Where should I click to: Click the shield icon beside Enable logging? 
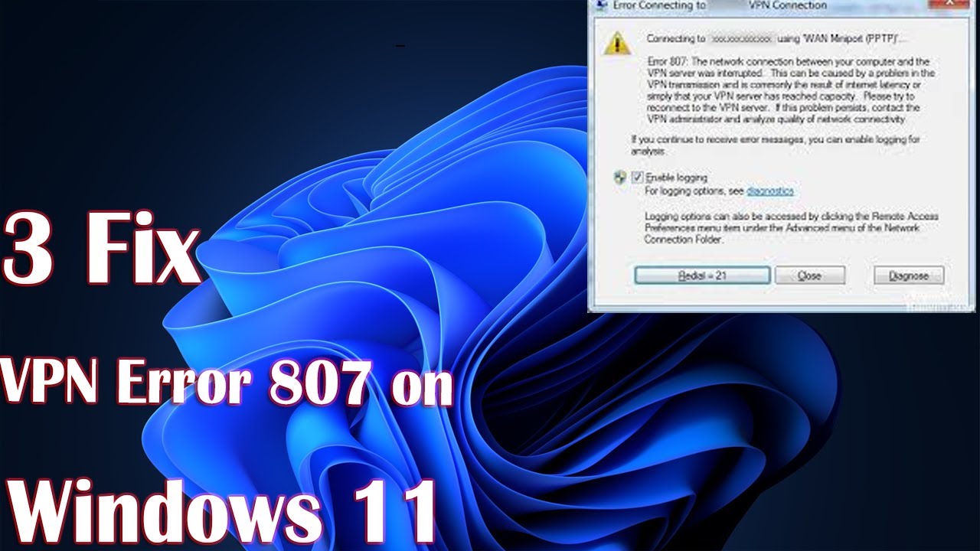(x=620, y=178)
